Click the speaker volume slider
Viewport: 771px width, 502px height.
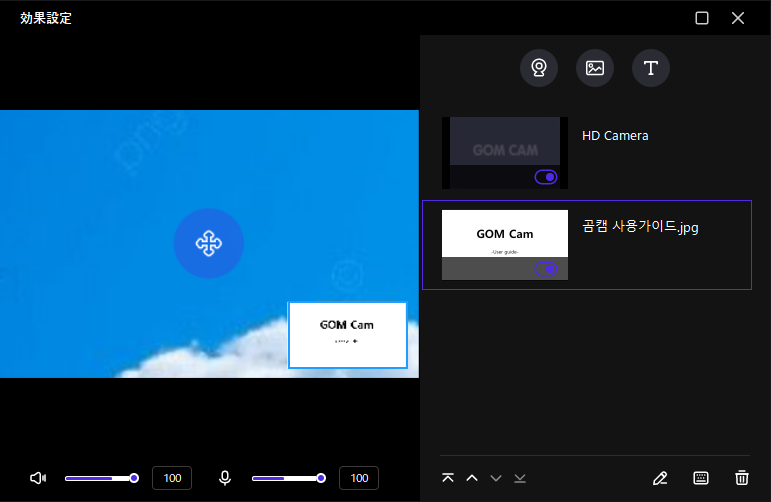pos(100,478)
